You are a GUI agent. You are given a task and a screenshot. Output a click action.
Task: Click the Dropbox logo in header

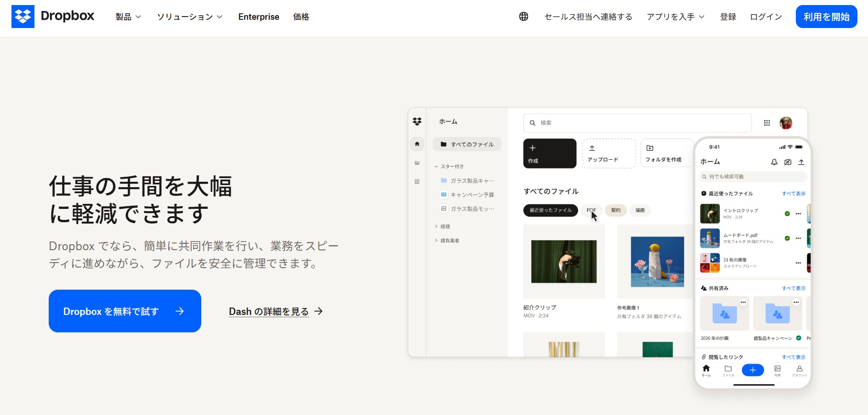coord(53,17)
